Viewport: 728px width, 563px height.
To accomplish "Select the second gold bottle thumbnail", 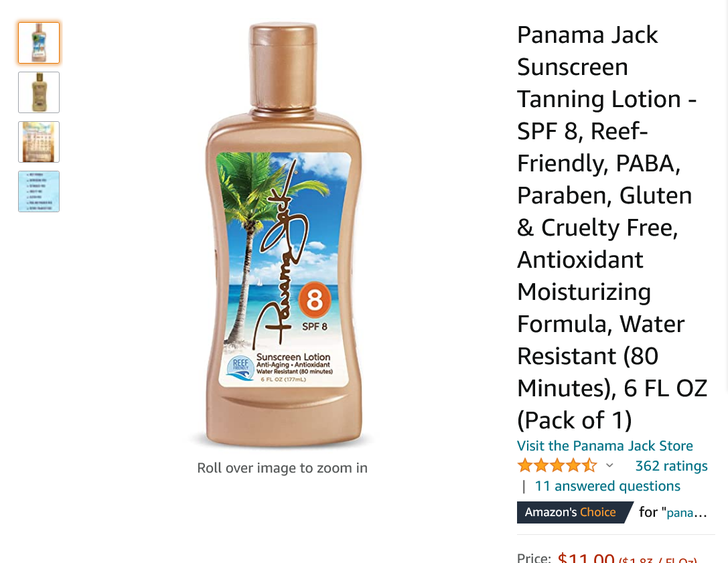I will coord(39,92).
